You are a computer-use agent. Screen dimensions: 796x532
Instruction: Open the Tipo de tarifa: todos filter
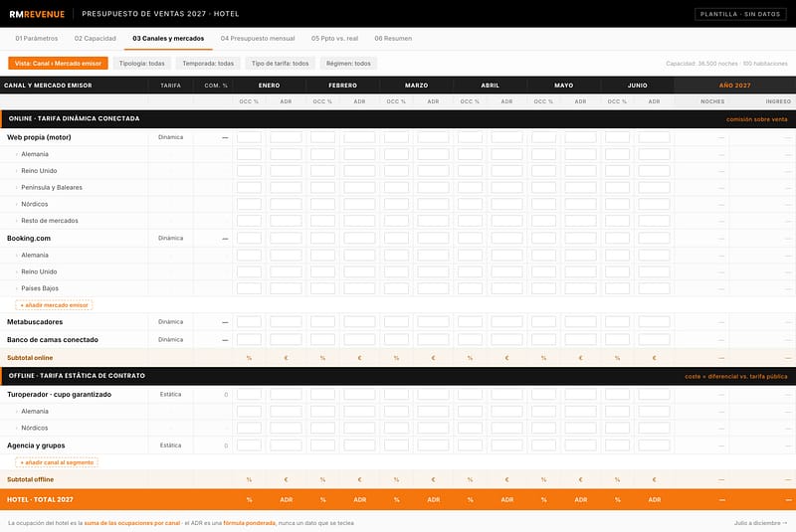pos(281,64)
